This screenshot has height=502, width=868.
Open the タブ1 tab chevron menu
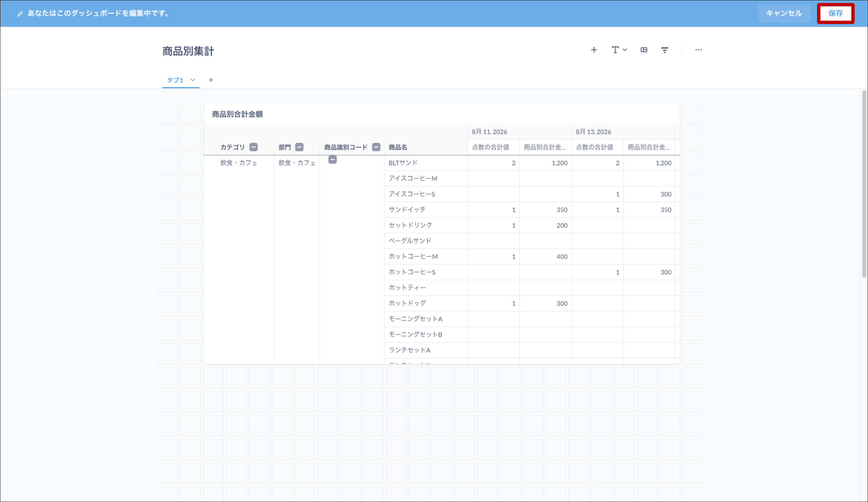click(193, 80)
